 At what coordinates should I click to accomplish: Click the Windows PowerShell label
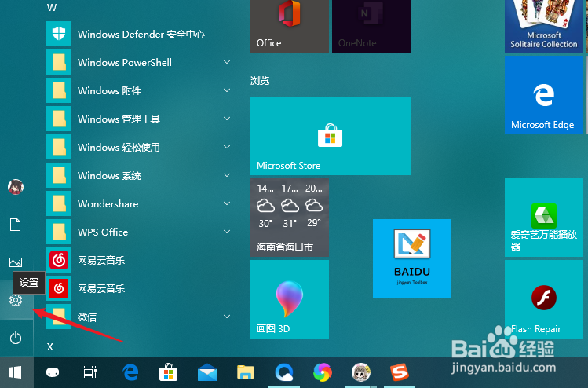125,62
